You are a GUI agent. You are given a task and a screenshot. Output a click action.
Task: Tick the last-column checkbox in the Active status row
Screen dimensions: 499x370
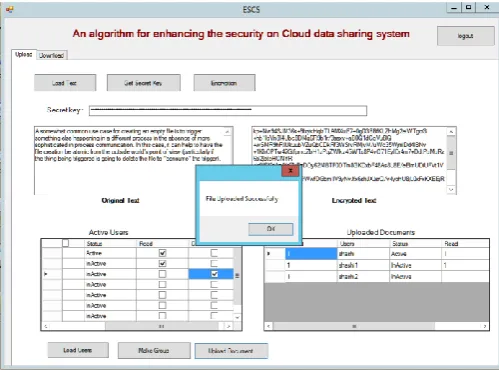(x=214, y=253)
